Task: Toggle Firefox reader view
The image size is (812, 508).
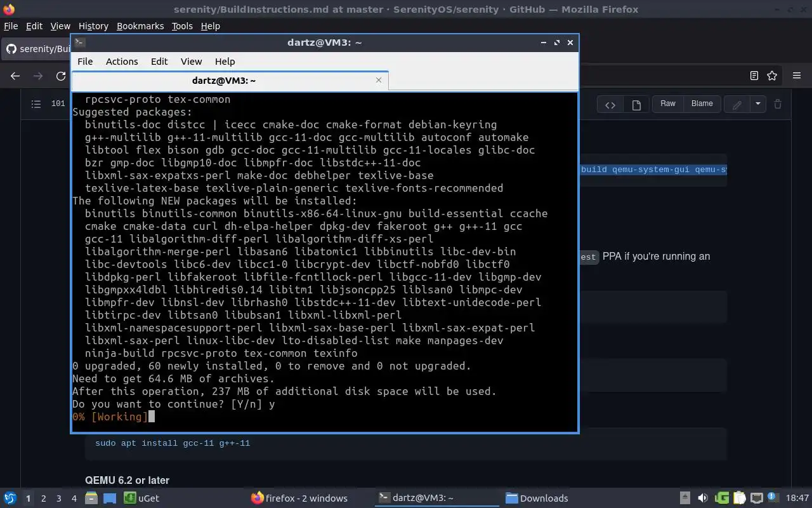Action: 754,76
